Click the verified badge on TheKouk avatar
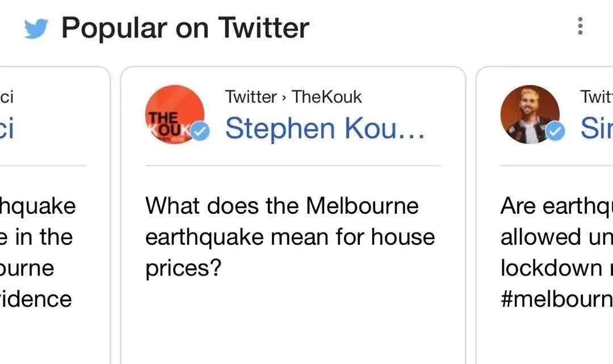Screen dimensions: 613x364 (x=200, y=132)
